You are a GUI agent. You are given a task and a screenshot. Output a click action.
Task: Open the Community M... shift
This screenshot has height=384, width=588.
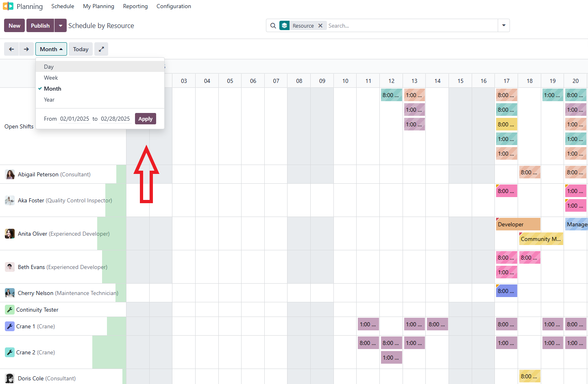pos(541,239)
